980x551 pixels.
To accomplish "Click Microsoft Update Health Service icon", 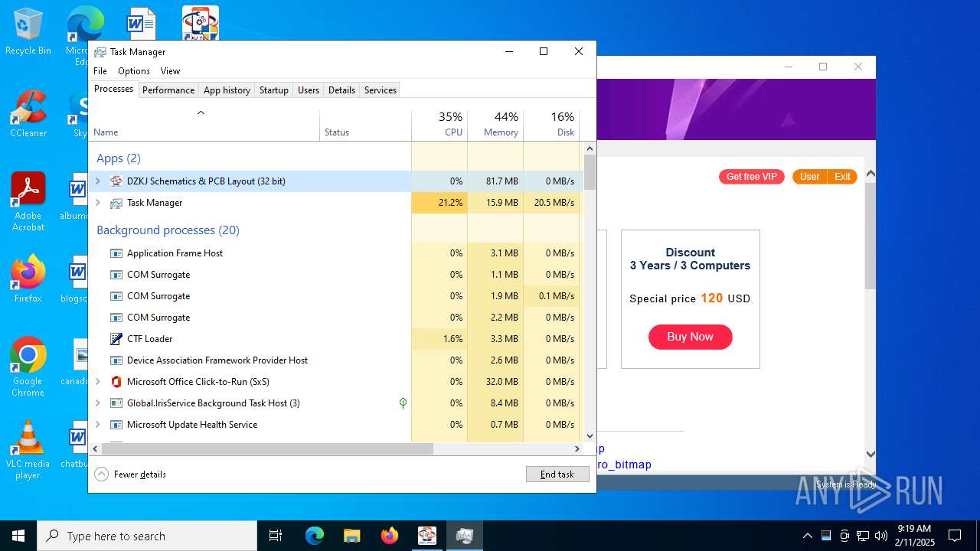I will [x=116, y=425].
